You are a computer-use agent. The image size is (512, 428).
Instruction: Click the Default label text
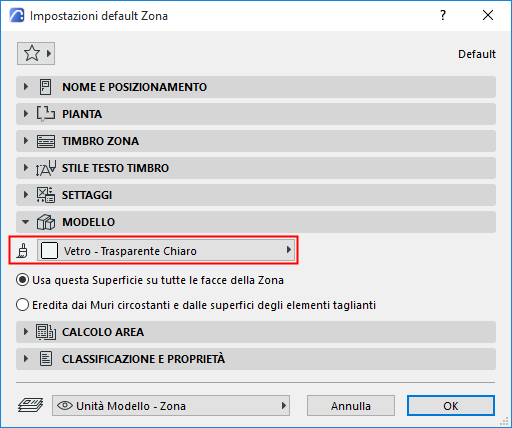tap(477, 54)
